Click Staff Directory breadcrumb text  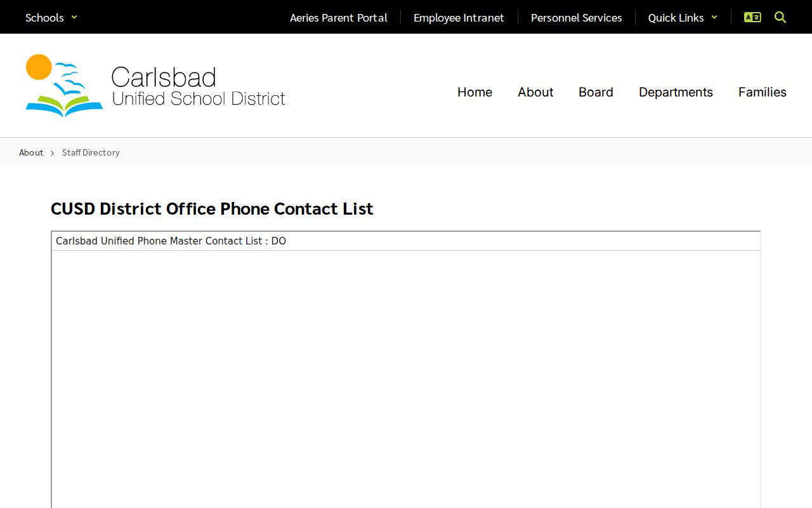click(91, 152)
